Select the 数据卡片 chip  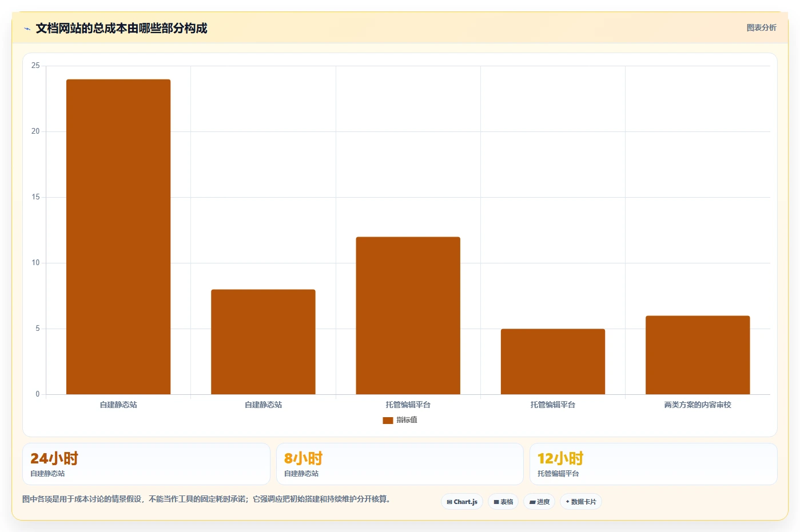point(581,502)
